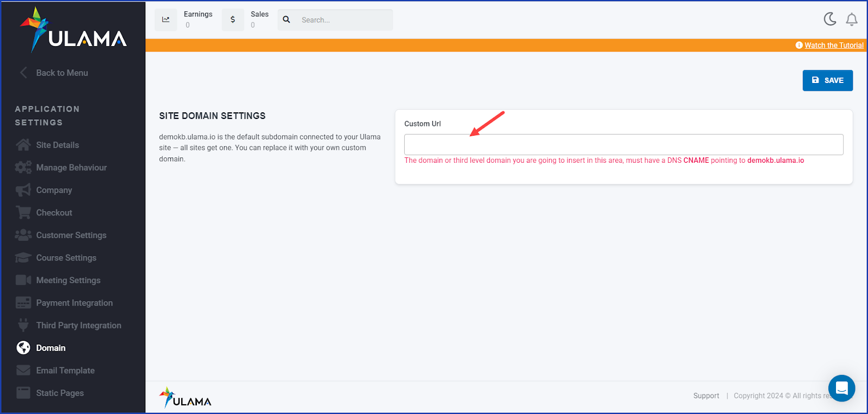The image size is (868, 414).
Task: Open Company settings
Action: [x=54, y=190]
